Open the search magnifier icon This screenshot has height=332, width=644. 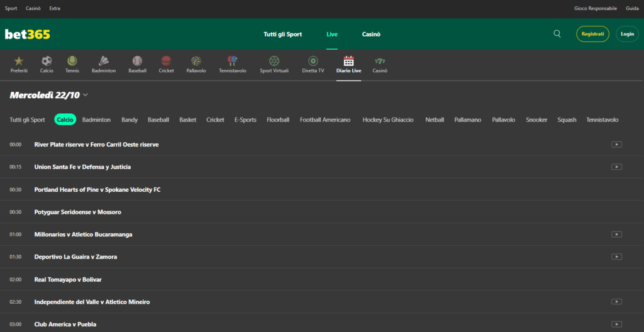pos(557,34)
